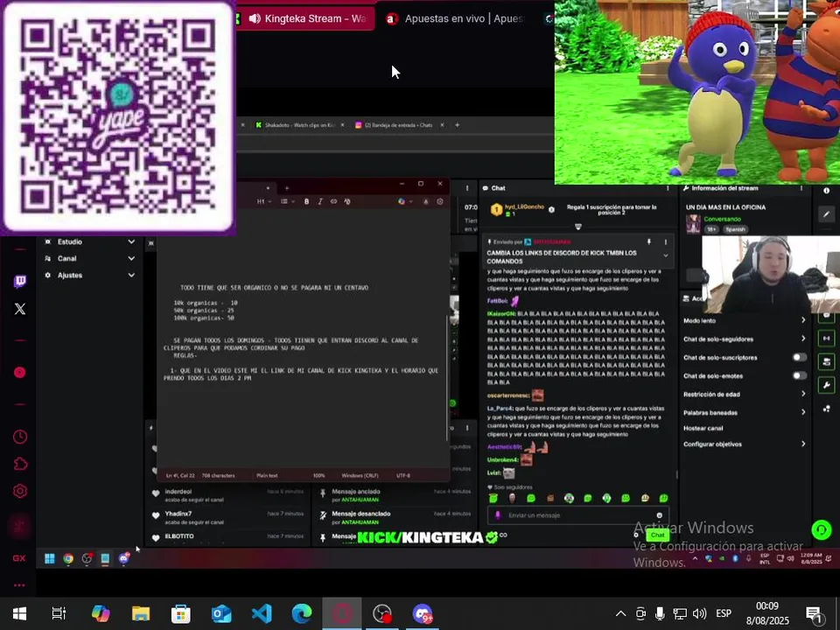Click the Spanish language tag

click(x=735, y=229)
